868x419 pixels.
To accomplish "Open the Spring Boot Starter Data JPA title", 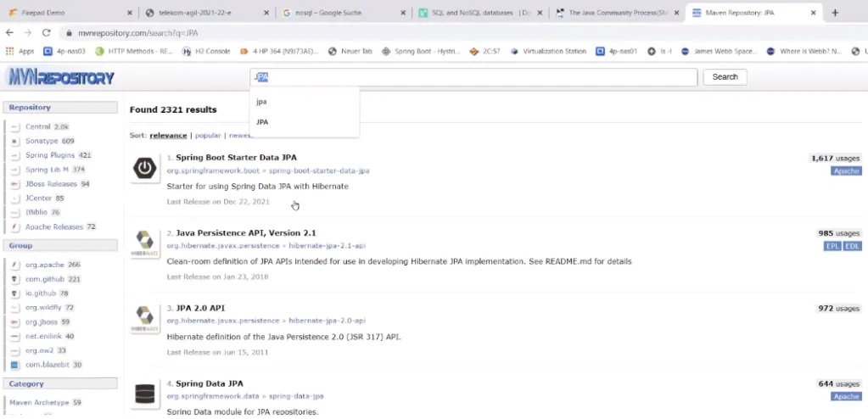I will pyautogui.click(x=236, y=158).
